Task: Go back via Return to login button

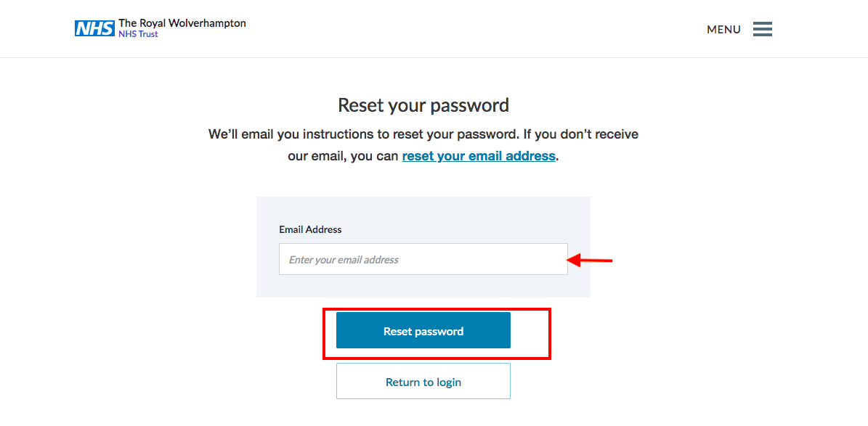Action: coord(423,381)
